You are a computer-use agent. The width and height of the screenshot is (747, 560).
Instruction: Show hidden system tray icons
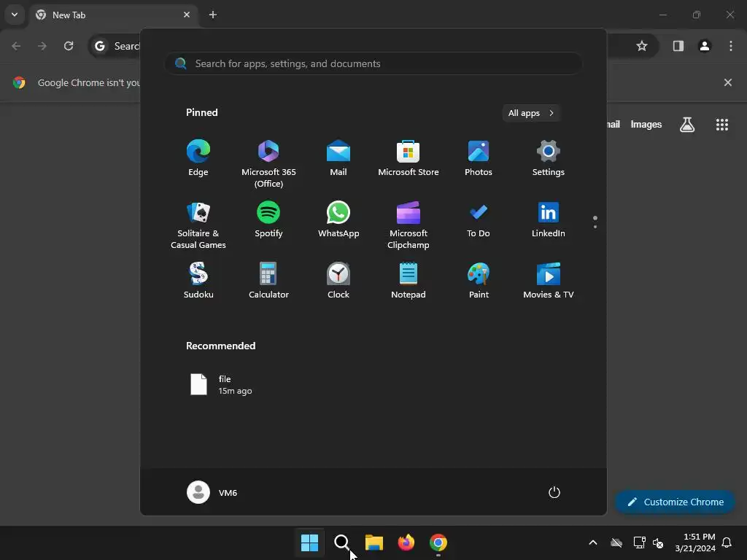[x=592, y=542]
